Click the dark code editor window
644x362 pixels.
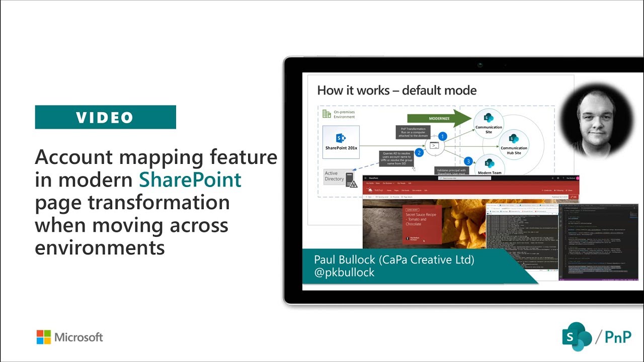click(x=599, y=242)
